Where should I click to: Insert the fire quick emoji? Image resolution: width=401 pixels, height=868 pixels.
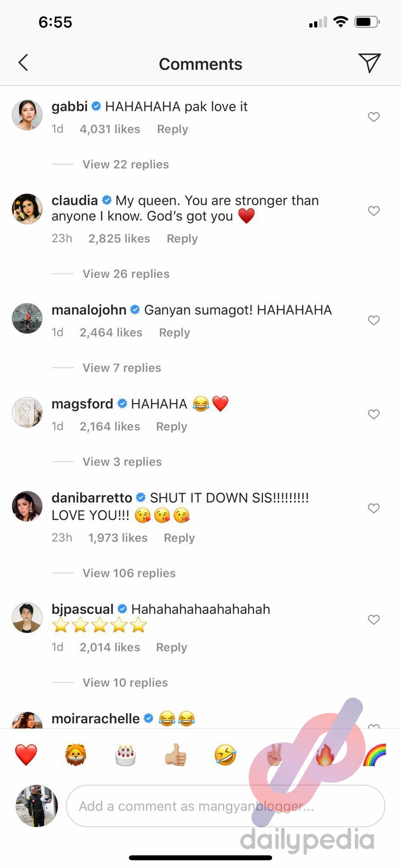(325, 755)
